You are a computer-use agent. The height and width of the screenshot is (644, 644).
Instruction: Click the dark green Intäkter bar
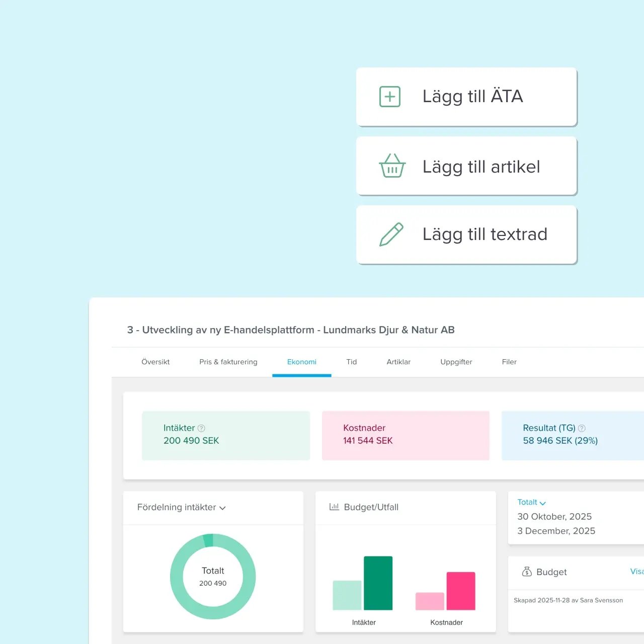coord(378,583)
